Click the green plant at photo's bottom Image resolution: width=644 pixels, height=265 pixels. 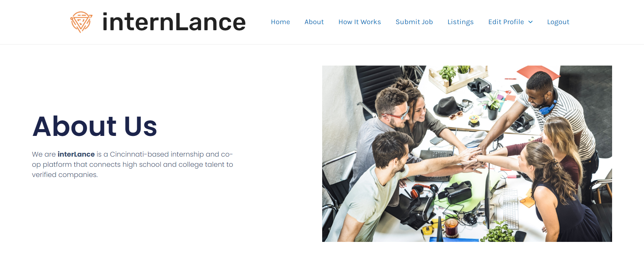[498, 232]
